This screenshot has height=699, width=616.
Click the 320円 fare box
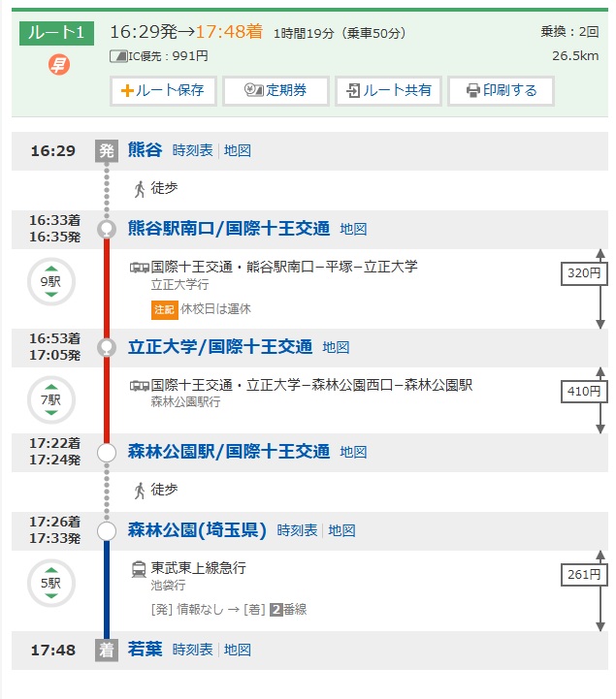[x=585, y=273]
